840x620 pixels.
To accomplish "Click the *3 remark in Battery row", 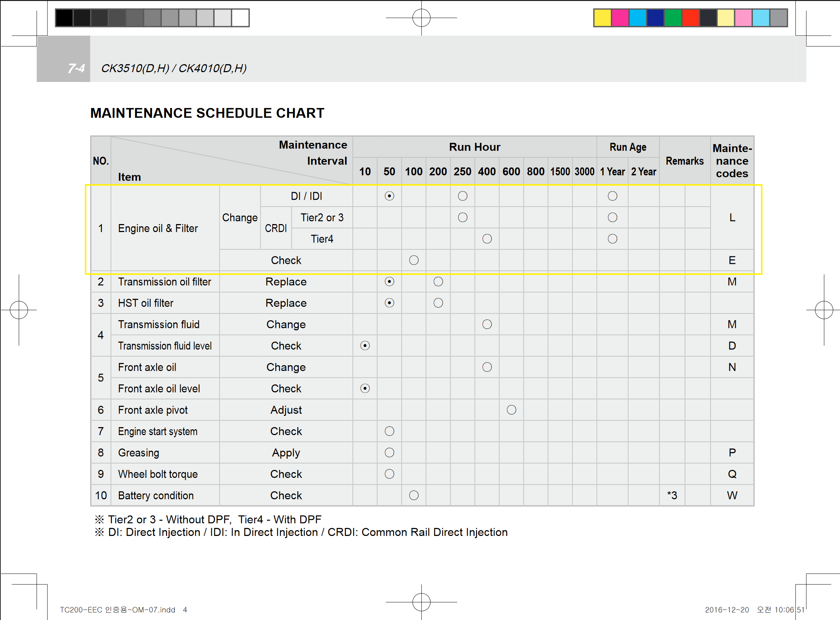I will [672, 495].
